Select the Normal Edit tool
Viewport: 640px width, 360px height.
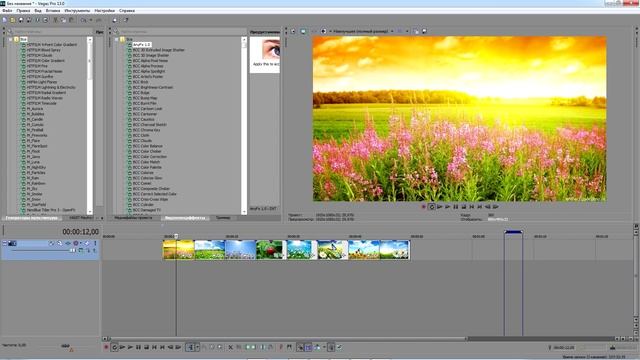[x=190, y=347]
